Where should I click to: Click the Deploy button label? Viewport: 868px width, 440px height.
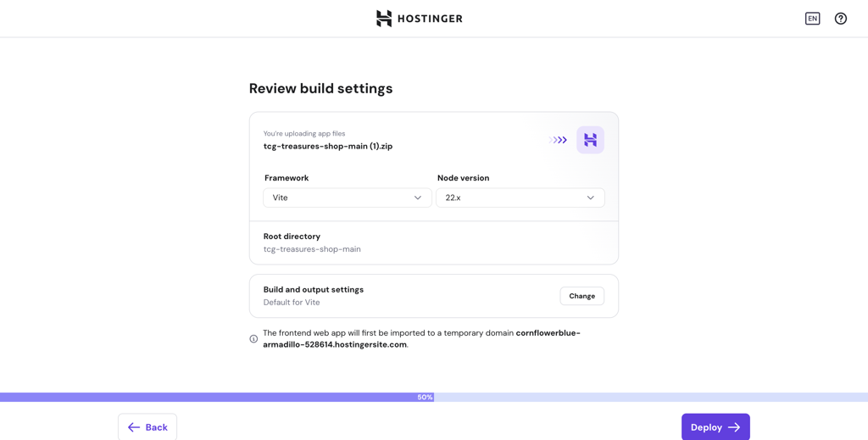click(x=706, y=427)
